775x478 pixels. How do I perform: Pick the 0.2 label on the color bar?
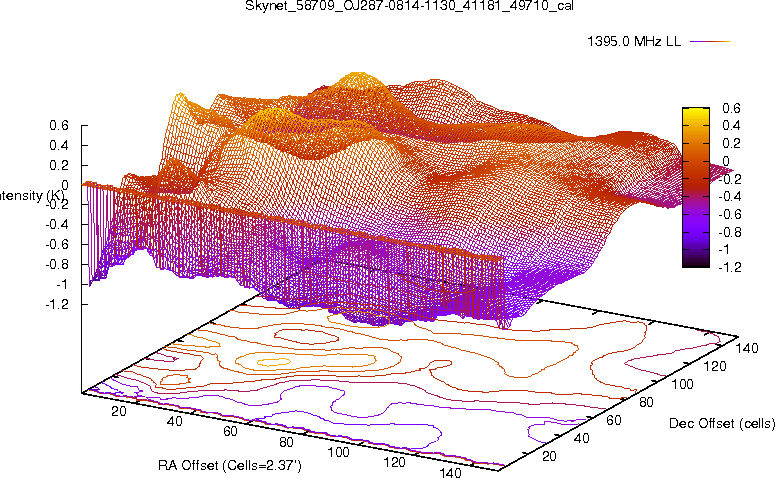coord(731,143)
